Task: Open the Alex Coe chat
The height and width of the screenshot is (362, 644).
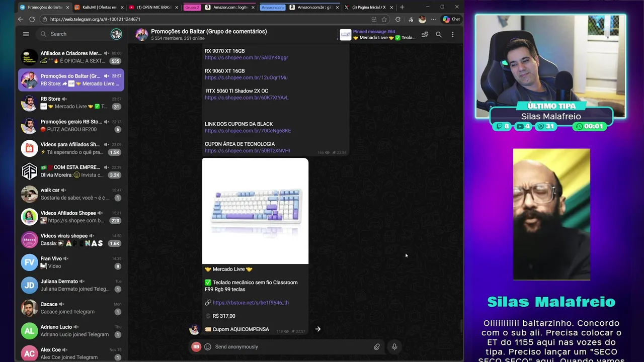Action: 71,353
